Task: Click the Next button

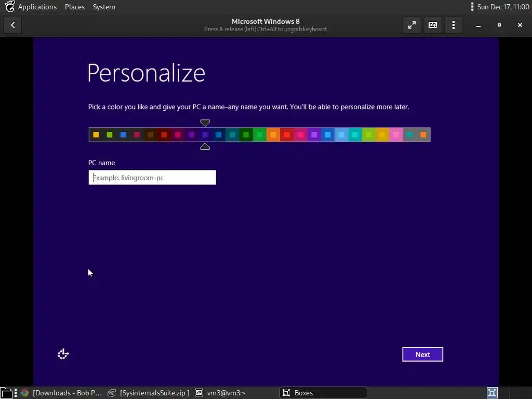Action: tap(422, 354)
